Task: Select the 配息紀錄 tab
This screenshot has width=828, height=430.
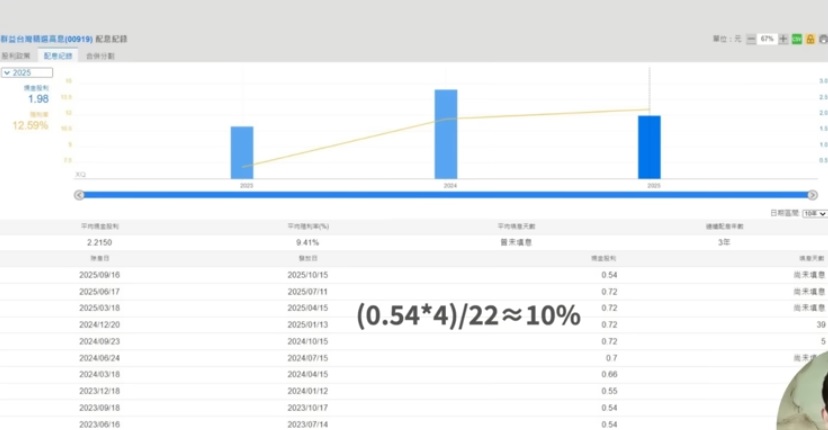Action: (58, 56)
